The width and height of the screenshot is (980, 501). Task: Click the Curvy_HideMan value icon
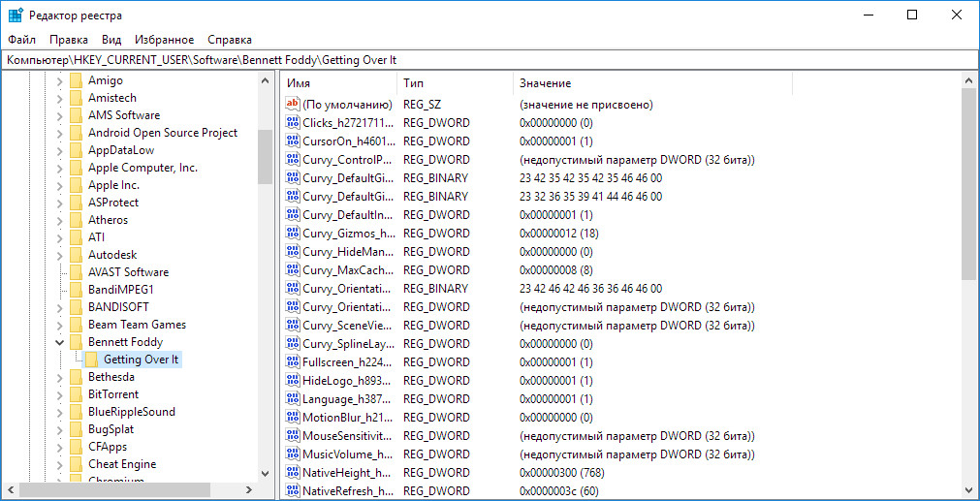point(292,251)
